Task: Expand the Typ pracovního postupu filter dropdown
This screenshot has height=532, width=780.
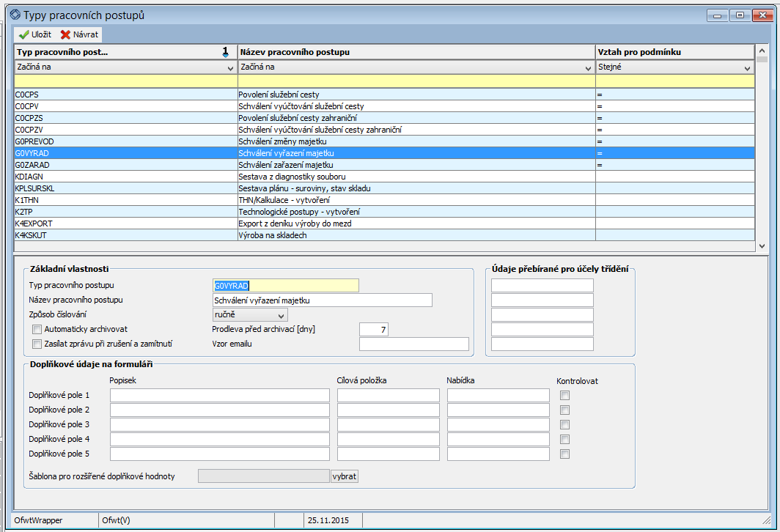Action: click(231, 67)
